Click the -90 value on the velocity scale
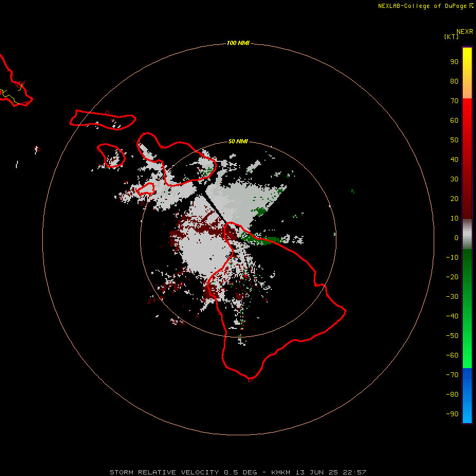The height and width of the screenshot is (476, 476). (452, 414)
